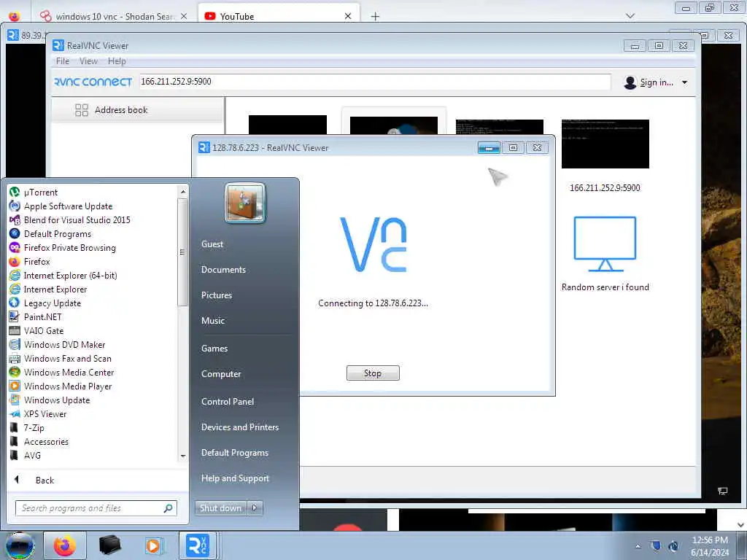Click the VNC Connect logo

tap(93, 82)
